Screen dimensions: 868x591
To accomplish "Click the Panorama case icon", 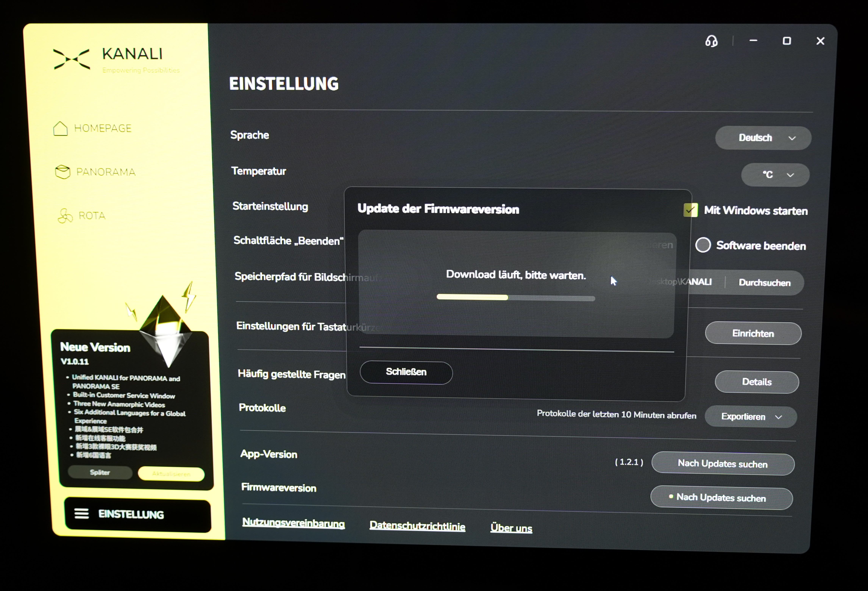I will click(62, 172).
